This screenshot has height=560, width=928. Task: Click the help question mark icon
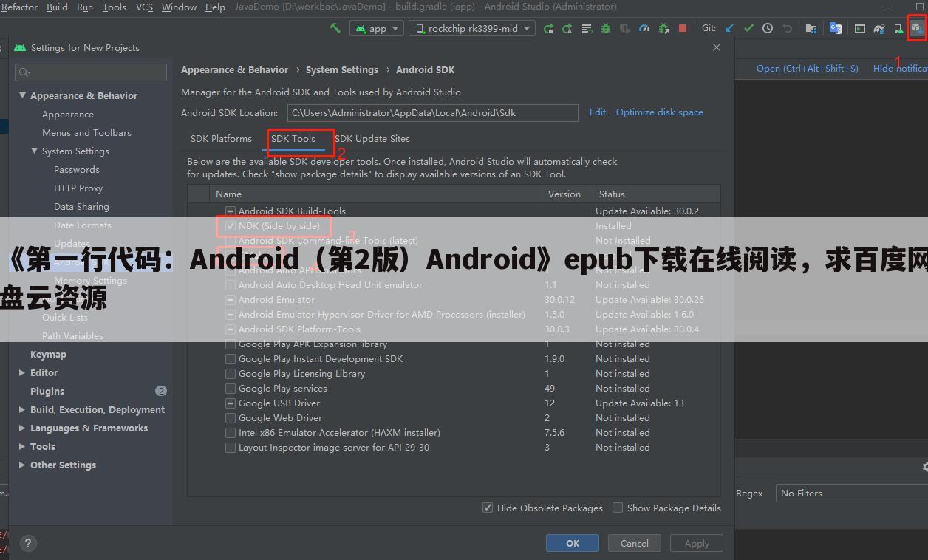[x=28, y=544]
